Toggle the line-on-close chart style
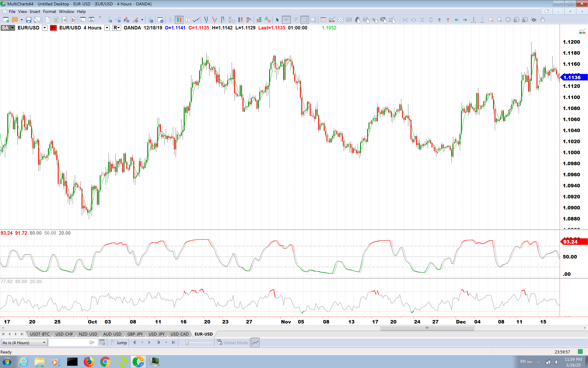The width and height of the screenshot is (588, 368). [x=196, y=20]
